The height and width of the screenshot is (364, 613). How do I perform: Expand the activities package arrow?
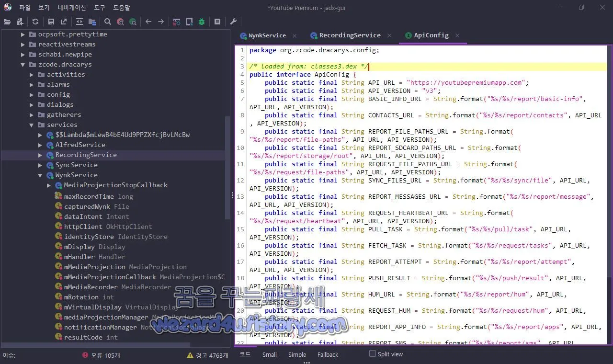(32, 75)
